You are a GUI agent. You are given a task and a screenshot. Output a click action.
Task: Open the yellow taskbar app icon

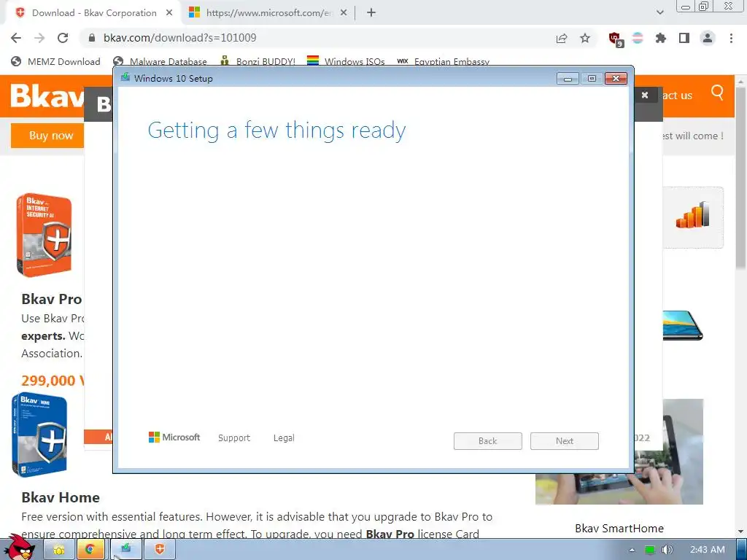[59, 550]
